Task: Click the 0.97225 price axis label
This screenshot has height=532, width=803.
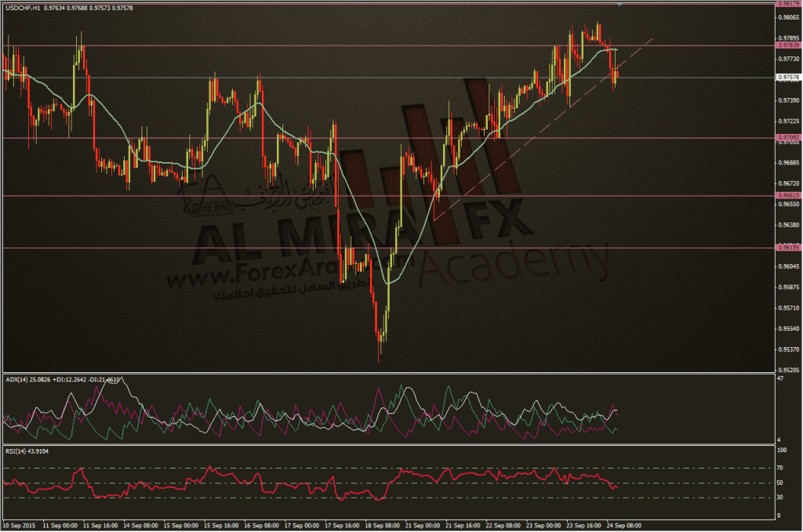Action: click(x=789, y=121)
